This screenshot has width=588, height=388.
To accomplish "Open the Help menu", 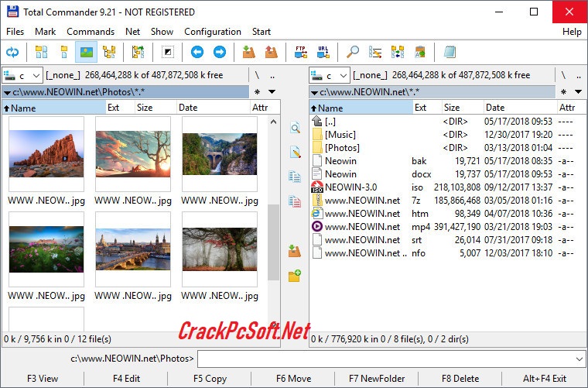I will coord(572,32).
